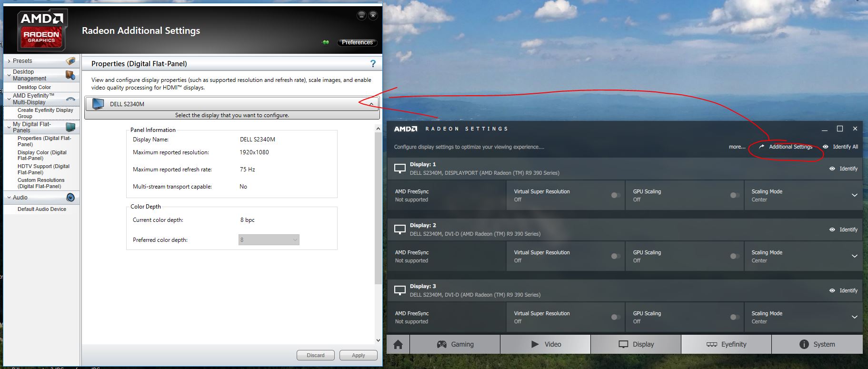Toggle GPU Scaling for Display 1

click(735, 195)
